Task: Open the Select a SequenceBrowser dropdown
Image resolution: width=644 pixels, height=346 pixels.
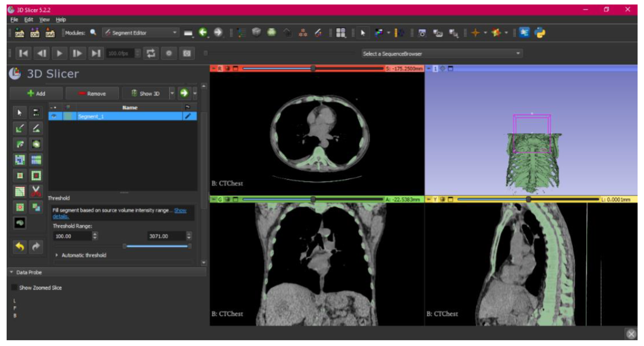Action: [442, 54]
